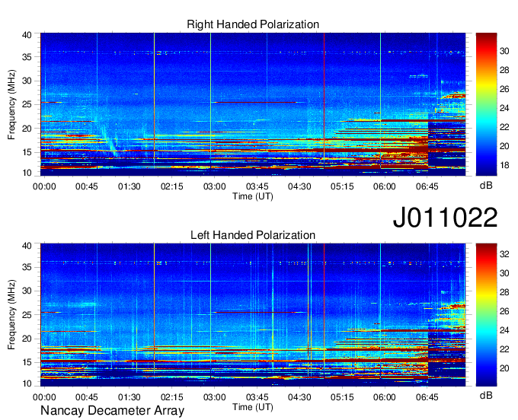Click the 03:00 tick label under top plot
Image resolution: width=518 pixels, height=420 pixels.
point(214,186)
